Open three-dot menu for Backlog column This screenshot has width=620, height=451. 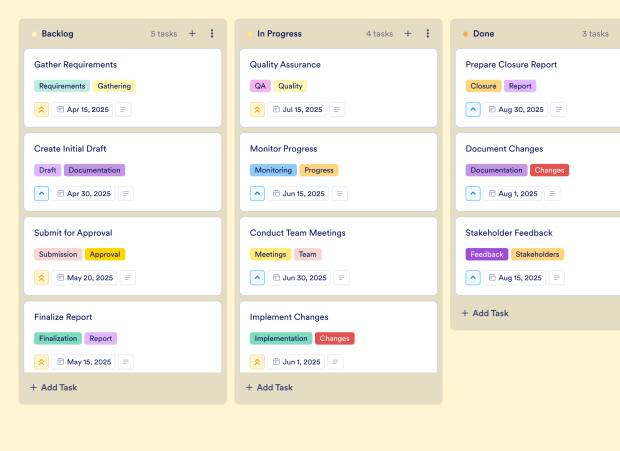pyautogui.click(x=212, y=33)
